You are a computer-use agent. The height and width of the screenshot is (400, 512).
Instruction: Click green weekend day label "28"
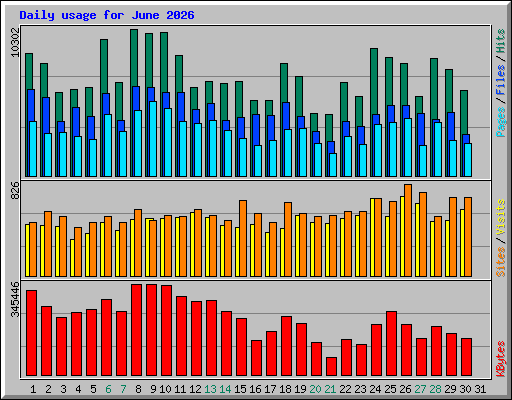[x=435, y=389]
